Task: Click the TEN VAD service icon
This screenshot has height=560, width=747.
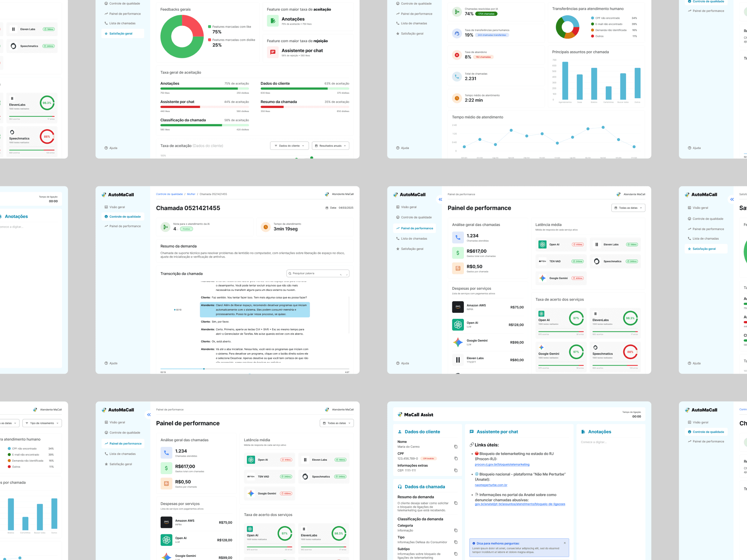Action: (543, 261)
